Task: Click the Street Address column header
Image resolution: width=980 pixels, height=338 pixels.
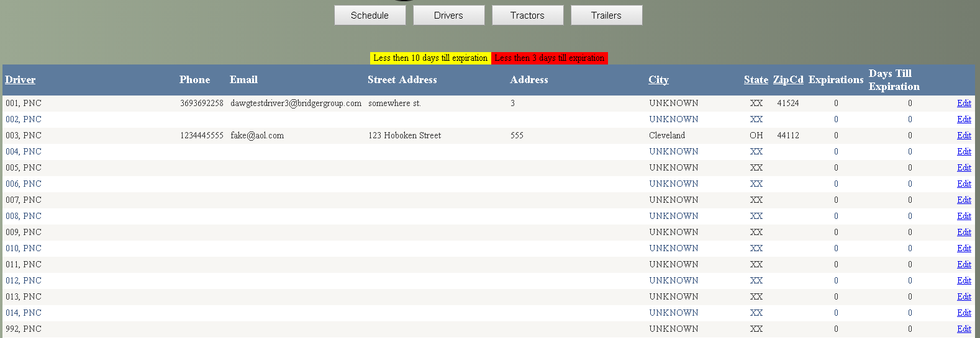Action: pyautogui.click(x=402, y=79)
